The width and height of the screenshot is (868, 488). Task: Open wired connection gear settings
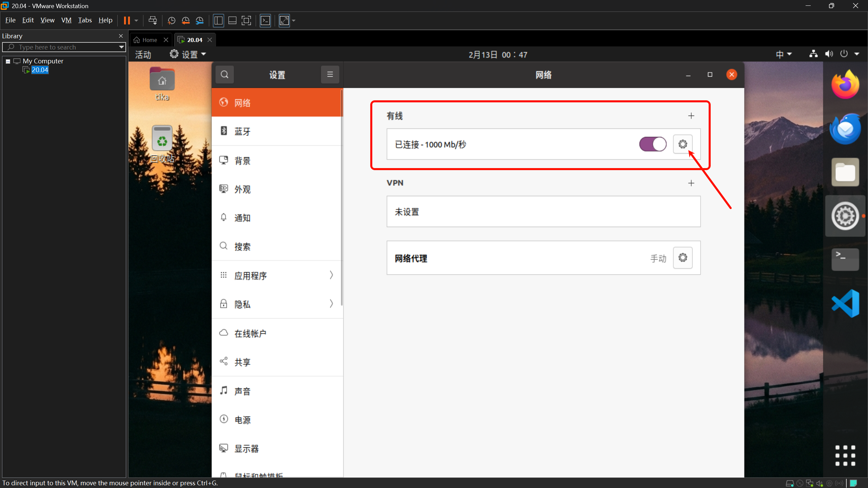(682, 144)
